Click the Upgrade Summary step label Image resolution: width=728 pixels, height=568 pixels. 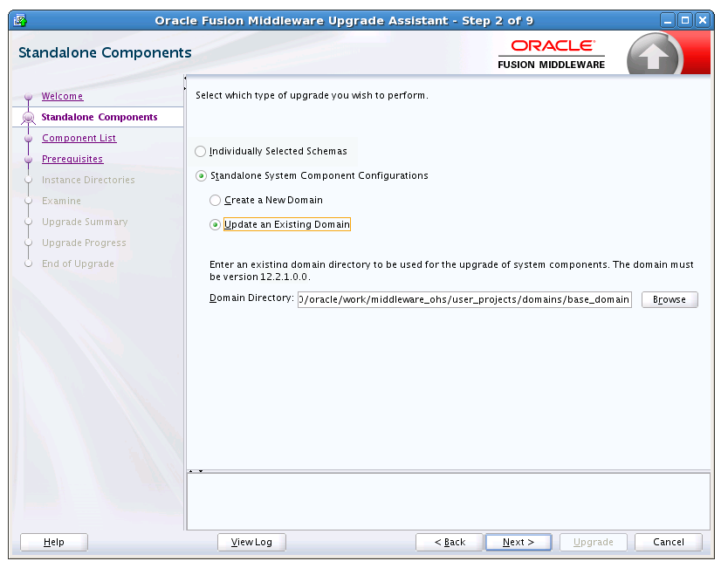pyautogui.click(x=85, y=222)
